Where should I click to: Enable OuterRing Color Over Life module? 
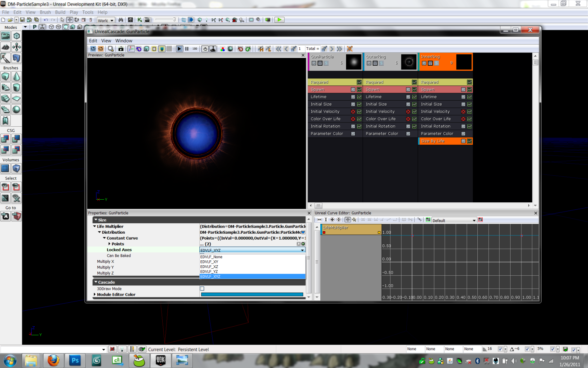tap(408, 119)
